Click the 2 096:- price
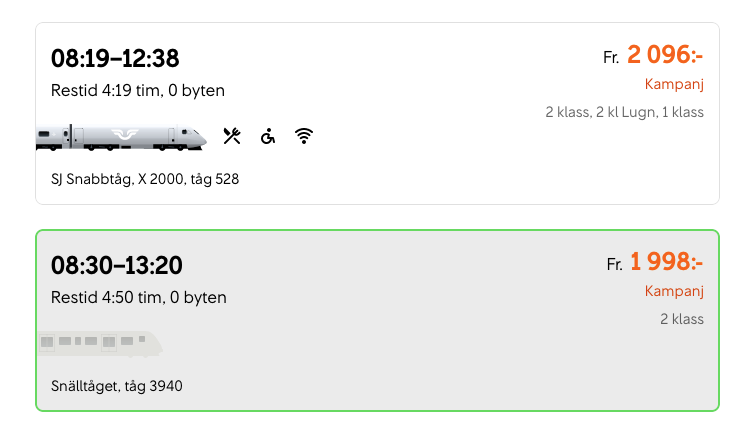This screenshot has width=754, height=428. click(x=665, y=56)
